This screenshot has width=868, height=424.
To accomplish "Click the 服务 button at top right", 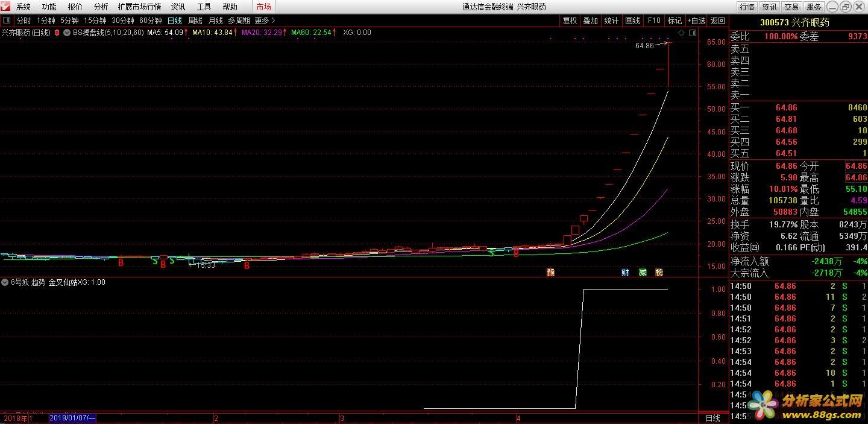I will (x=814, y=7).
